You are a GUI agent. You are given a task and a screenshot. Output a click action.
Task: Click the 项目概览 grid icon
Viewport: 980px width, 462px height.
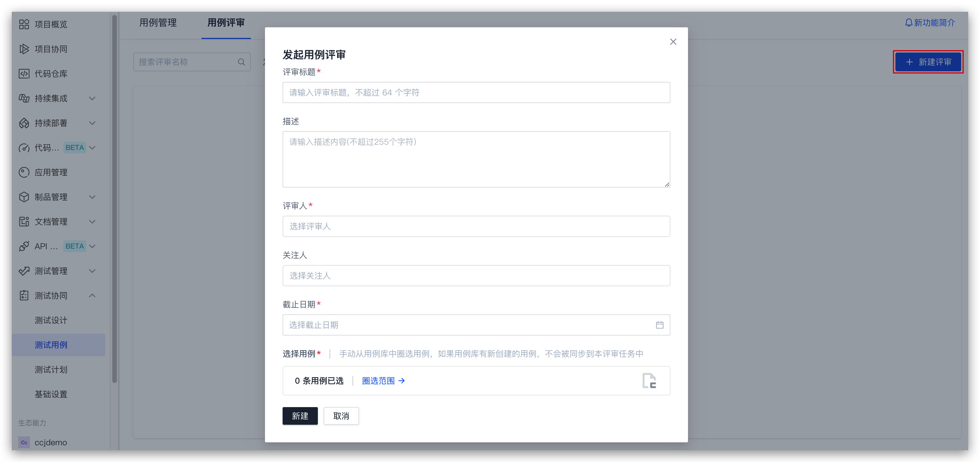click(x=24, y=24)
